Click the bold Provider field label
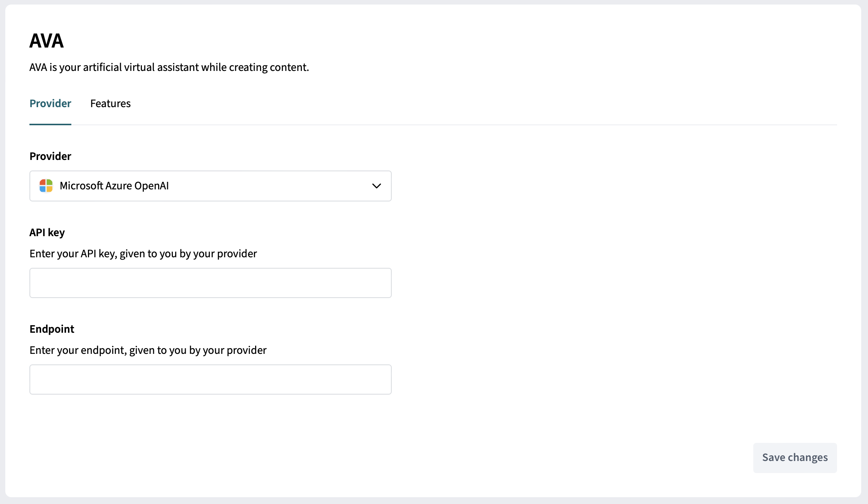This screenshot has width=868, height=504. (x=50, y=156)
